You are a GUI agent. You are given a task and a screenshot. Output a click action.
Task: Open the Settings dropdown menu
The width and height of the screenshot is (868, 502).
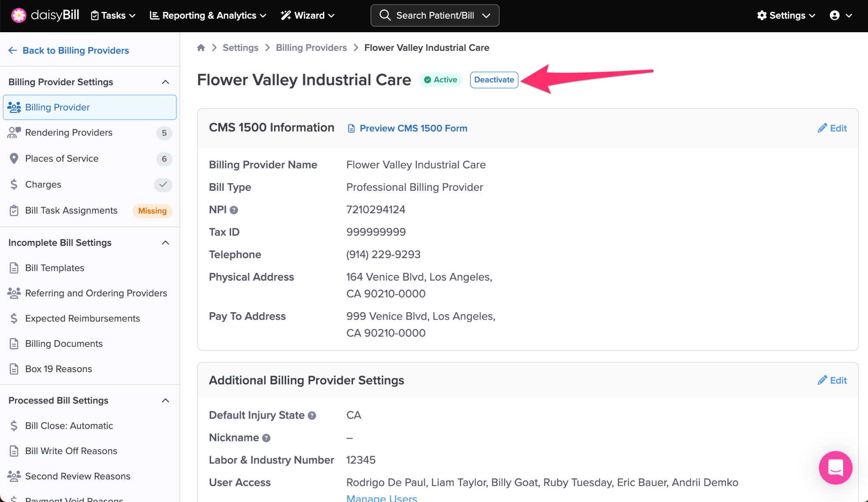(786, 15)
